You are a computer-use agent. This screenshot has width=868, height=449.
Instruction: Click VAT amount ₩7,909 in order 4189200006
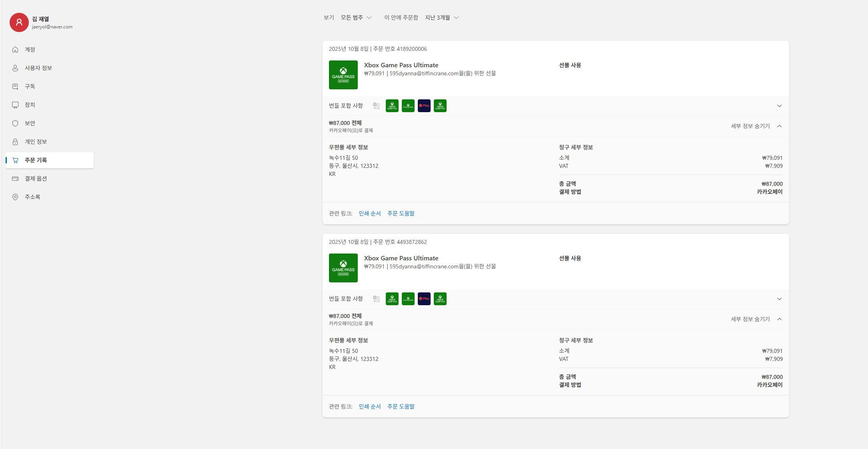click(x=774, y=166)
